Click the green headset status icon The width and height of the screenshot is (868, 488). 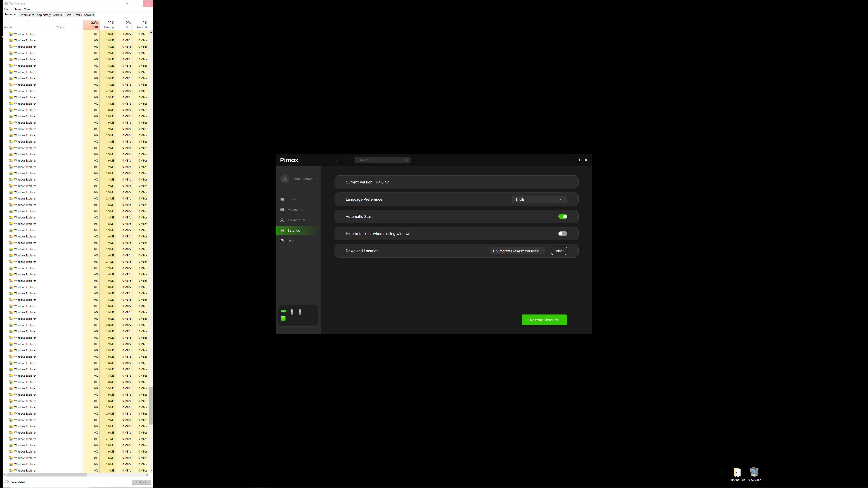(283, 311)
